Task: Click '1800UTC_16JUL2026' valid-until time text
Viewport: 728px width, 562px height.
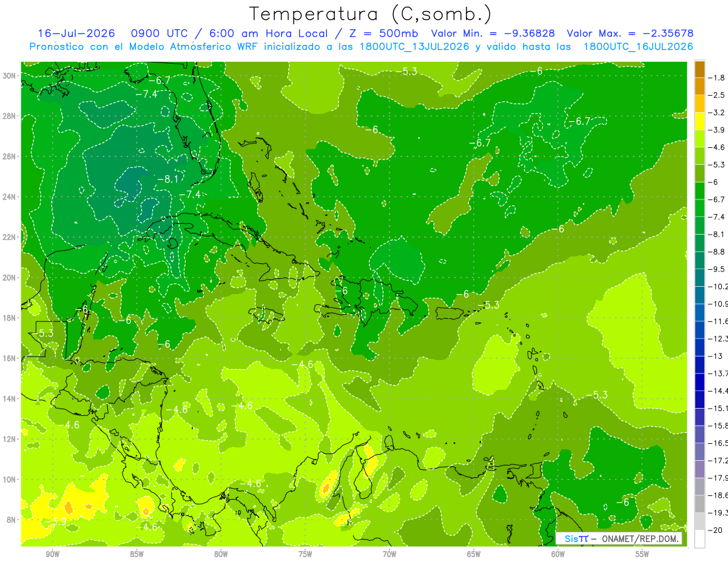Action: 638,47
